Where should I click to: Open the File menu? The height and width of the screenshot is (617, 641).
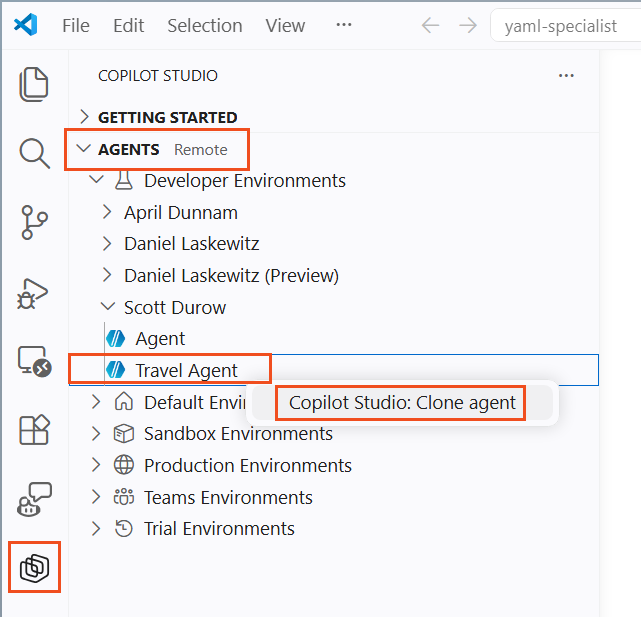[x=75, y=26]
